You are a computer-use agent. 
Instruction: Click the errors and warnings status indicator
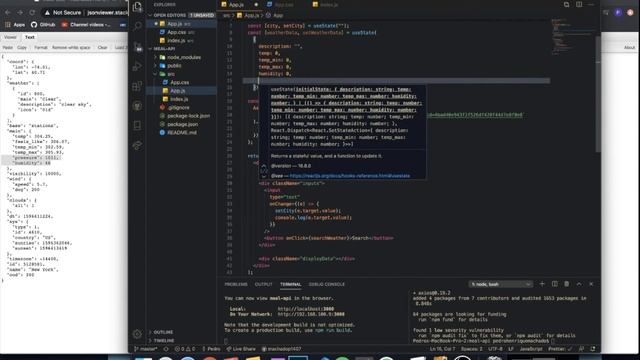pos(185,349)
